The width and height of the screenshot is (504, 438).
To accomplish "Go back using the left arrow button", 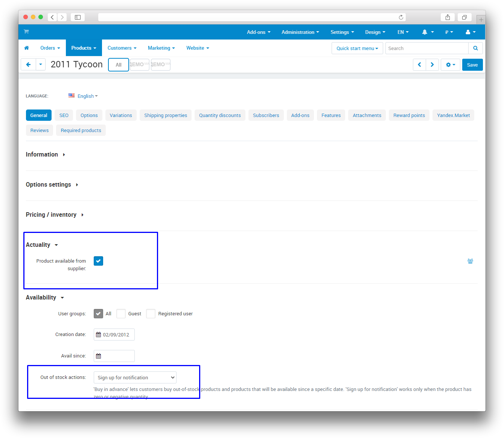I will [28, 65].
